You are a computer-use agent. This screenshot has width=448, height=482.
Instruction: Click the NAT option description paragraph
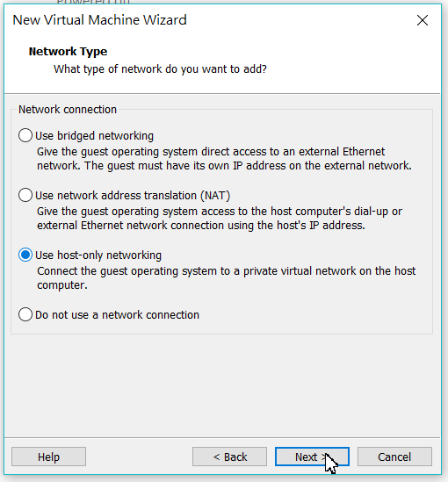[220, 219]
